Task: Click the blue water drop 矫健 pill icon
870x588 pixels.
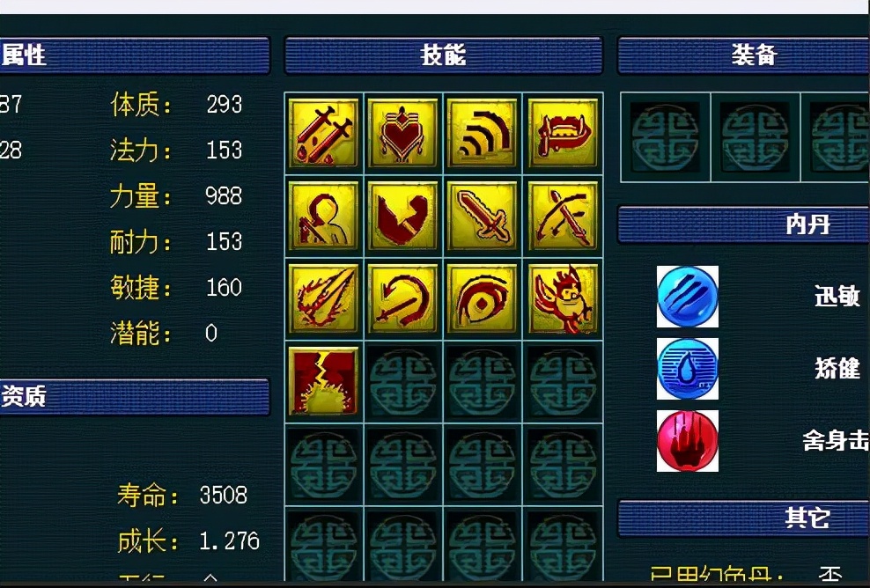Action: tap(688, 369)
